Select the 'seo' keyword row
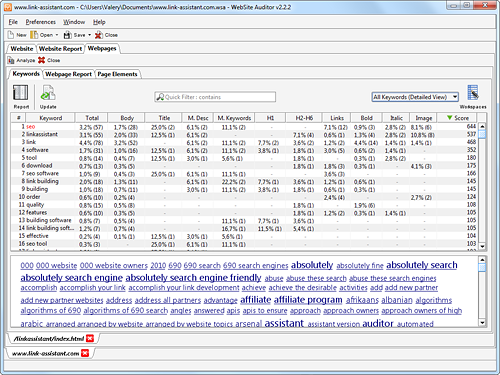The image size is (500, 375). pyautogui.click(x=244, y=127)
